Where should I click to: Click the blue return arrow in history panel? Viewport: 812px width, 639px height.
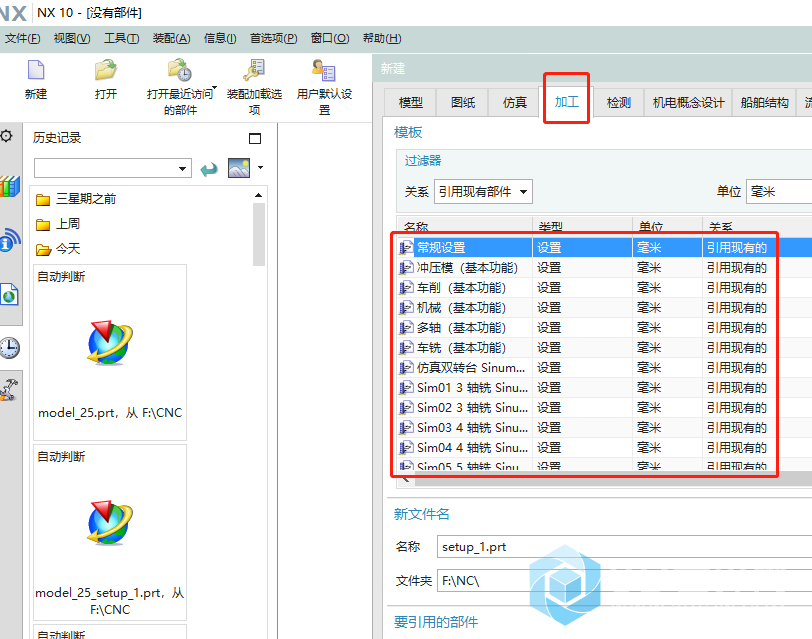tap(209, 169)
